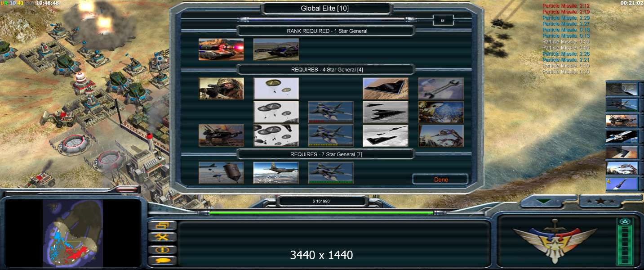Click REQUIRES - 4 Star General [4] header
The height and width of the screenshot is (270, 644).
327,70
